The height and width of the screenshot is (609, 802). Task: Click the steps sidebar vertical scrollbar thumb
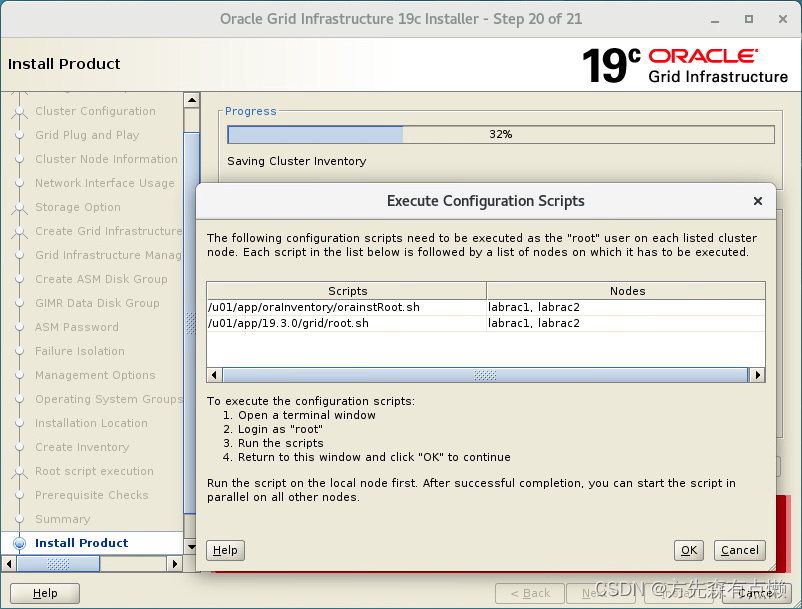pos(191,323)
